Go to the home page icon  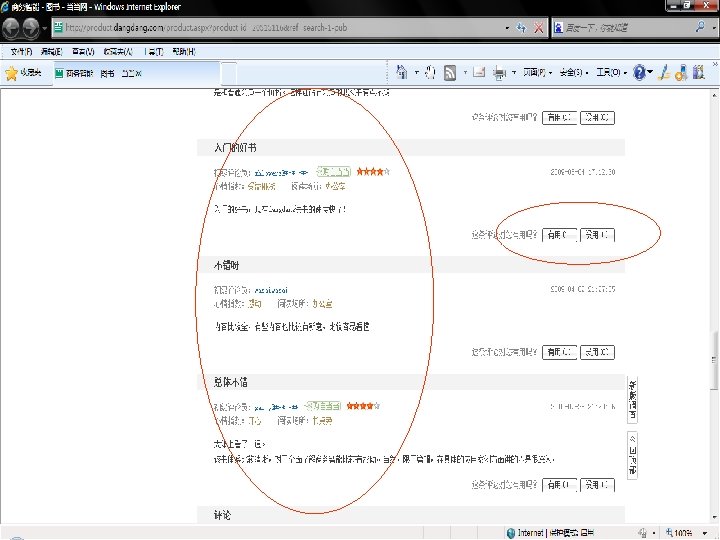pyautogui.click(x=402, y=72)
